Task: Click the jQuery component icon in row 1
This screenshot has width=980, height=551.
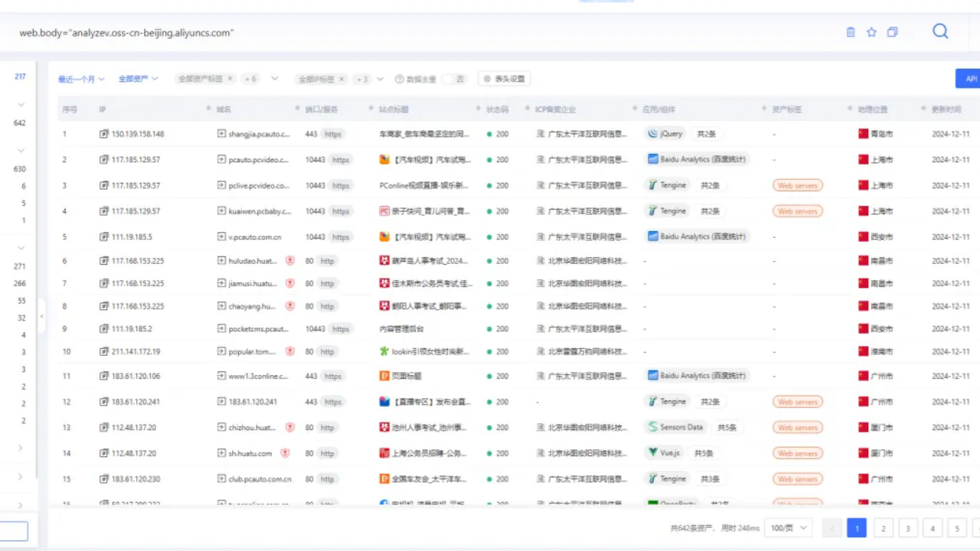Action: 653,134
